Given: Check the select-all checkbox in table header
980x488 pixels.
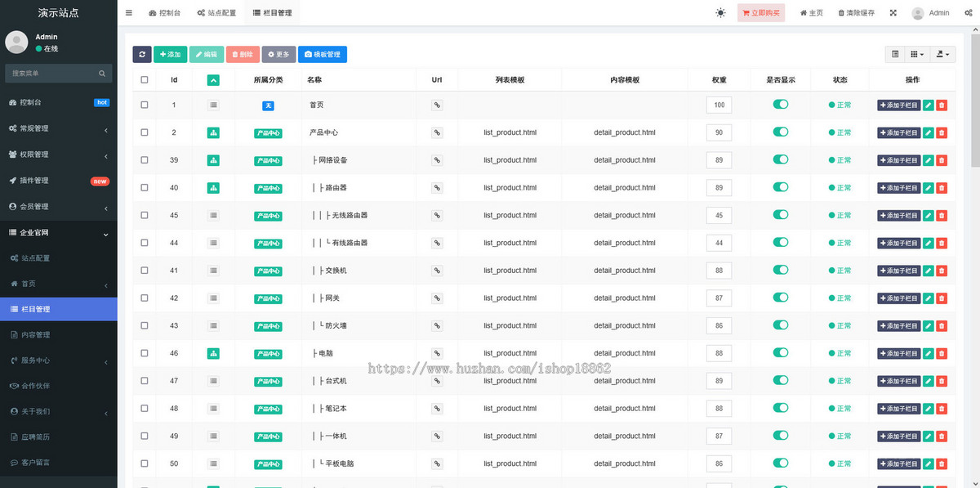Looking at the screenshot, I should [145, 79].
